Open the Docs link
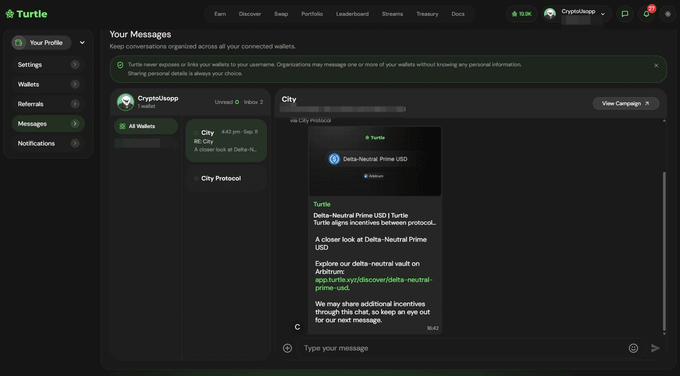680x376 pixels. coord(458,14)
